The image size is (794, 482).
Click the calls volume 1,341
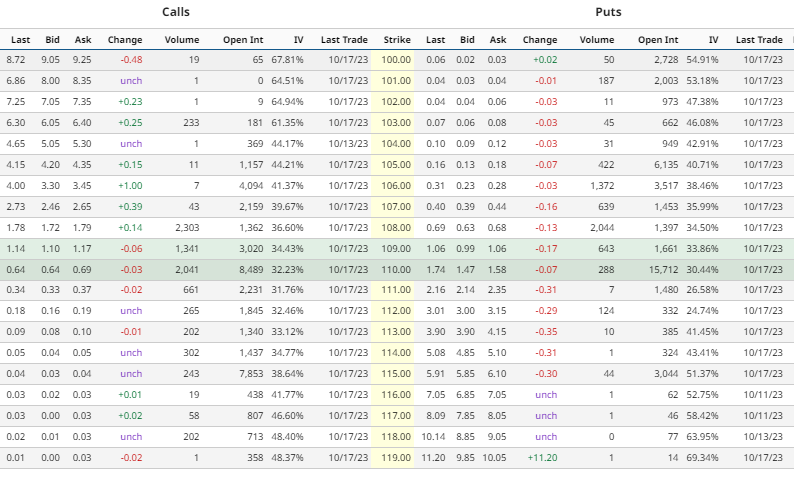[187, 249]
